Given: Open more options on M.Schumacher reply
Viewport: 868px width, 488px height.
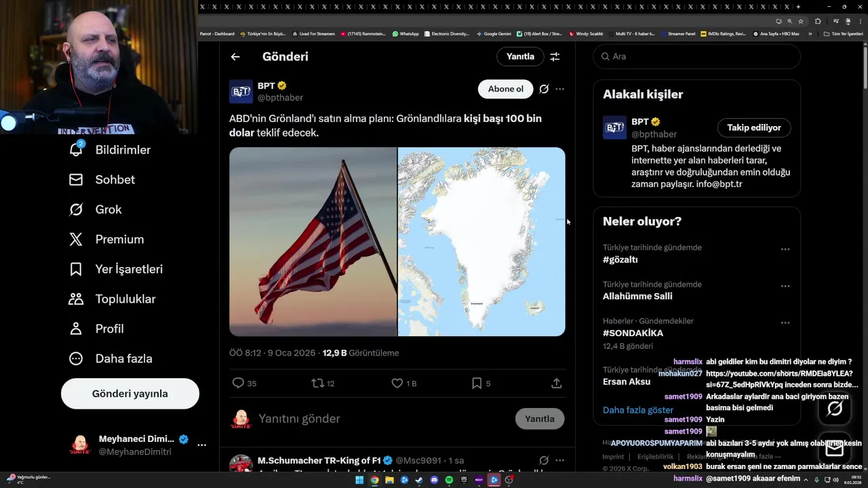Looking at the screenshot, I should [559, 461].
